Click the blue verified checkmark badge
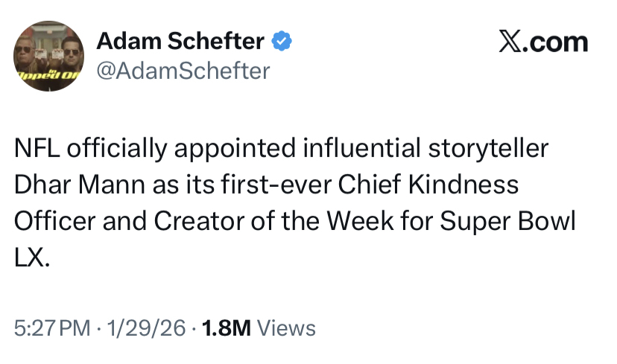This screenshot has width=617, height=364. tap(281, 41)
